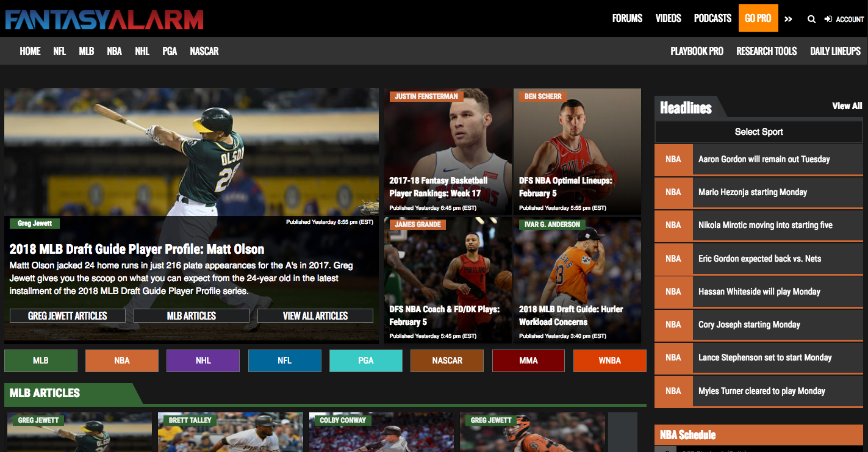
Task: Open Greg Jewett Articles button
Action: click(x=68, y=315)
